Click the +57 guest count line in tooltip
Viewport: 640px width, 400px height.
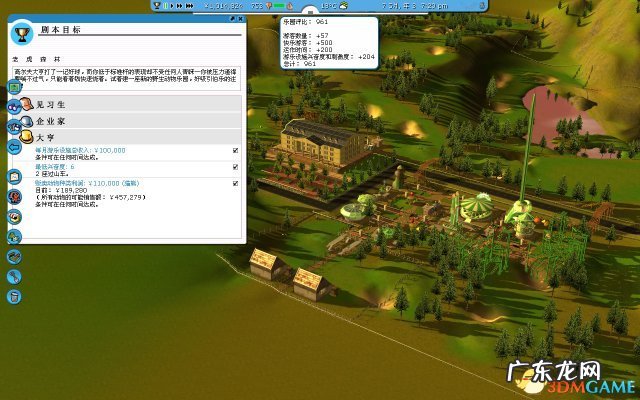[306, 36]
